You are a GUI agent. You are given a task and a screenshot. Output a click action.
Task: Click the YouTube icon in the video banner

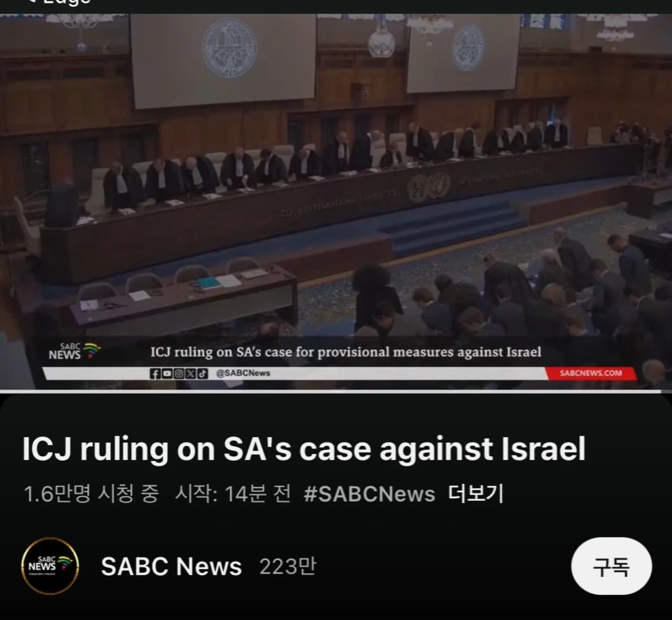coord(166,373)
